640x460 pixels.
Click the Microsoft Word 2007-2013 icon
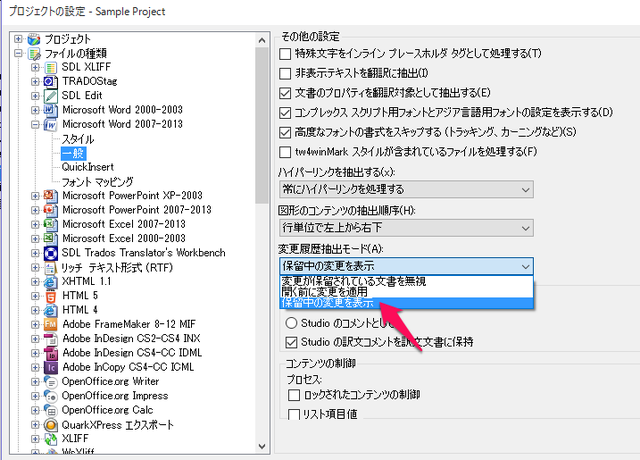51,124
